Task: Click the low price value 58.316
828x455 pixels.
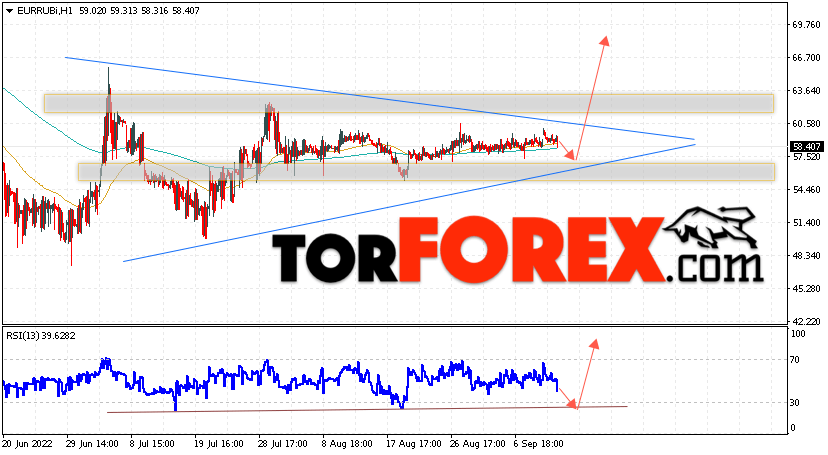Action: (x=155, y=11)
